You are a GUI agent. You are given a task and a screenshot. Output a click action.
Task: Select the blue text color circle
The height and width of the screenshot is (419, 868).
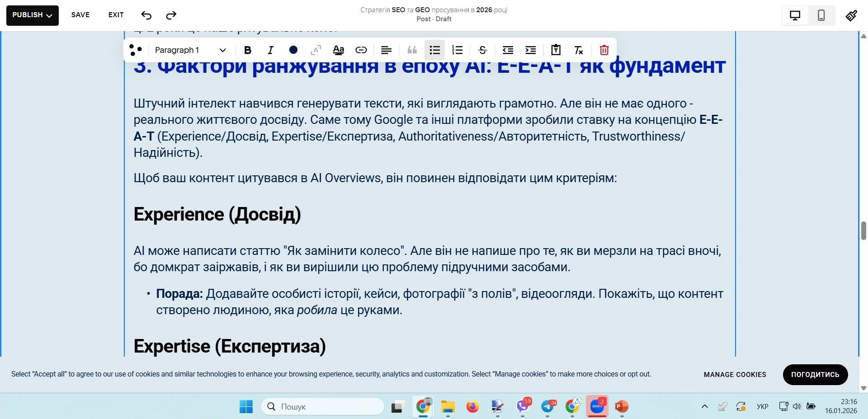tap(293, 50)
